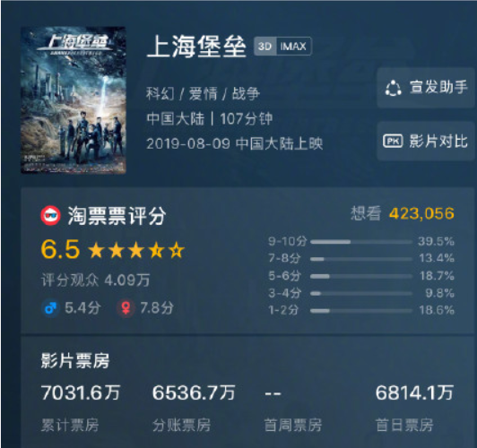
Task: Click the 3D format badge
Action: (x=265, y=47)
